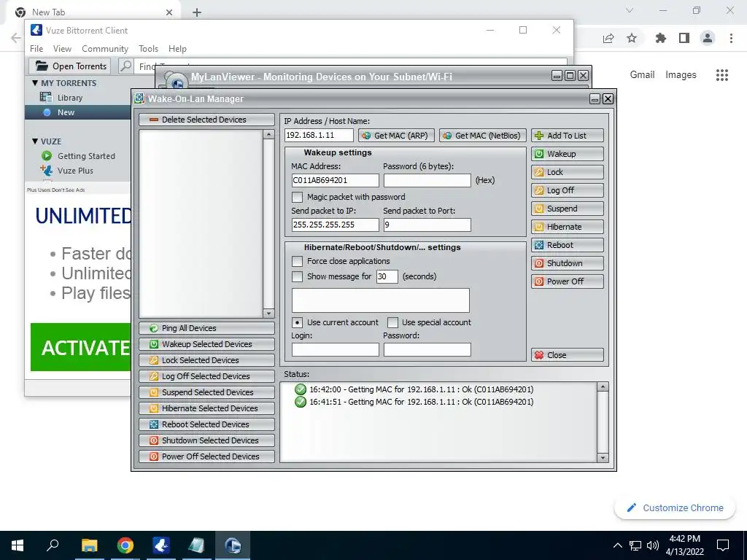Open the Vuze File menu

(36, 49)
